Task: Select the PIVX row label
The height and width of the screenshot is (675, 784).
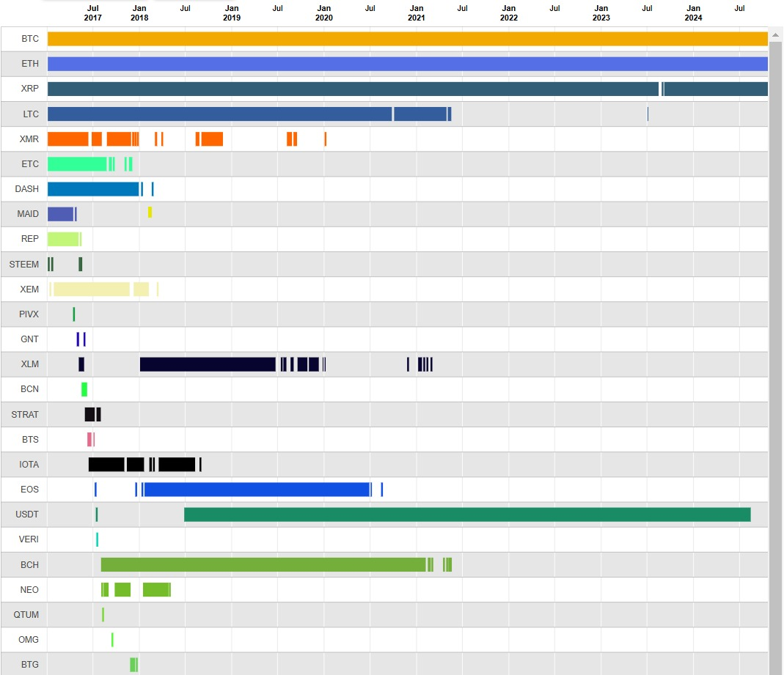Action: [x=29, y=314]
